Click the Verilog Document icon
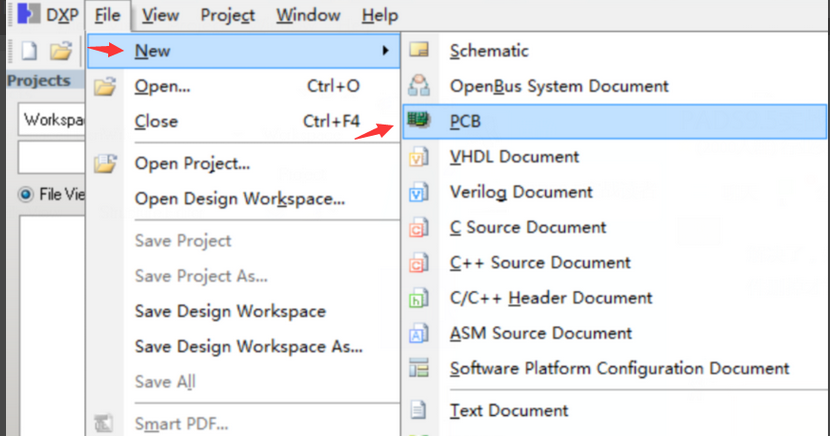The image size is (830, 436). pyautogui.click(x=419, y=192)
